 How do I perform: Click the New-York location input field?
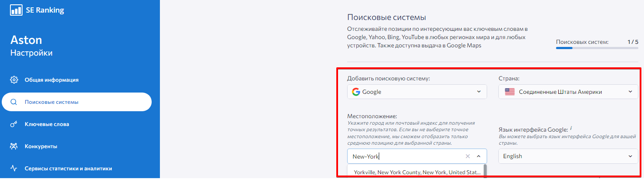pyautogui.click(x=417, y=156)
